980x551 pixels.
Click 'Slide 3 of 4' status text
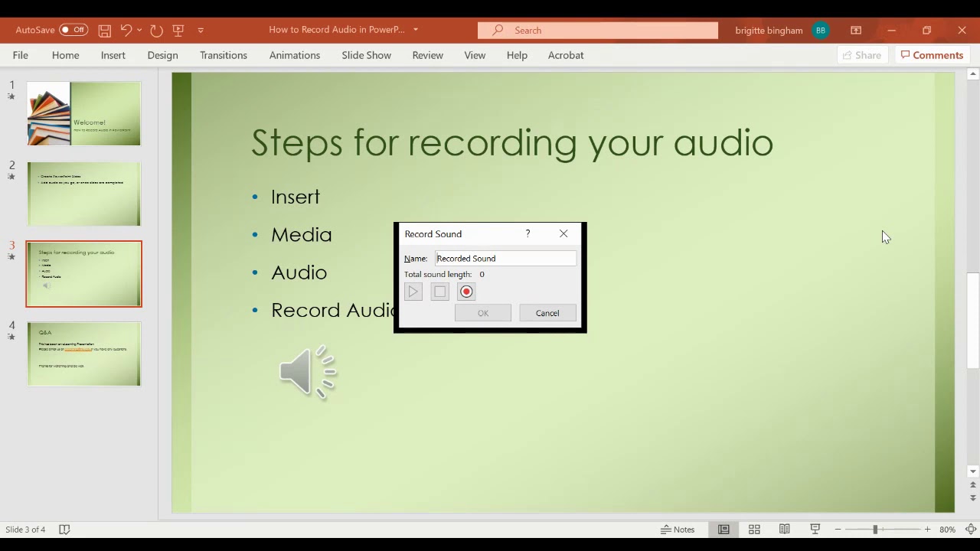click(x=25, y=530)
